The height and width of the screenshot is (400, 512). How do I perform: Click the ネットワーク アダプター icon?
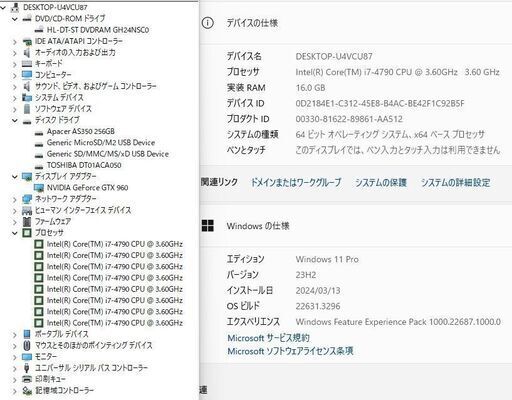click(x=27, y=199)
